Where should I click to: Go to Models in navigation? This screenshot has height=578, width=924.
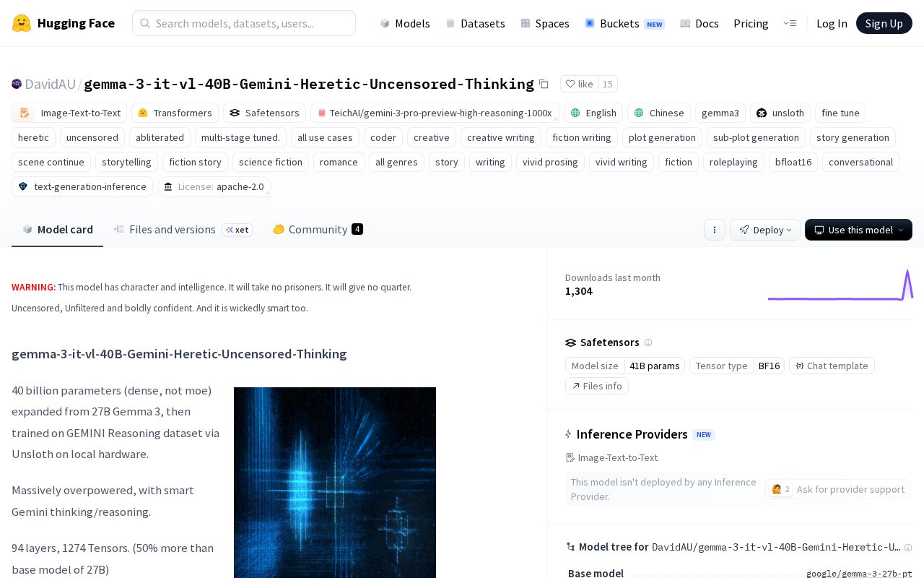coord(405,23)
